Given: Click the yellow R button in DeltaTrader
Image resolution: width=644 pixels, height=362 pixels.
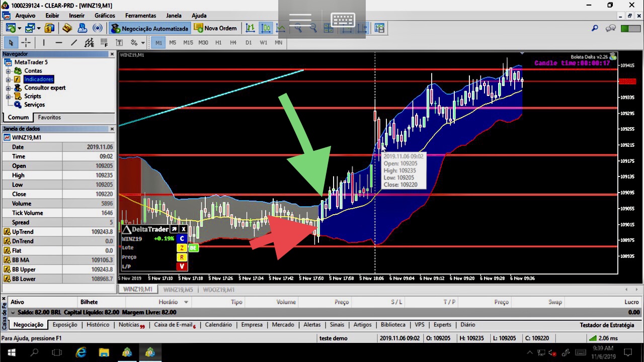Looking at the screenshot, I should pos(182,257).
